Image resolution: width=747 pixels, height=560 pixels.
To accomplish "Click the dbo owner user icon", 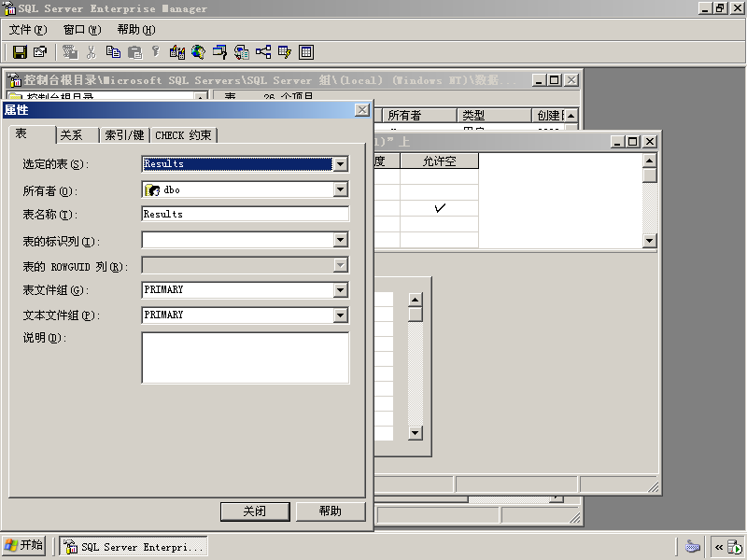I will [152, 190].
